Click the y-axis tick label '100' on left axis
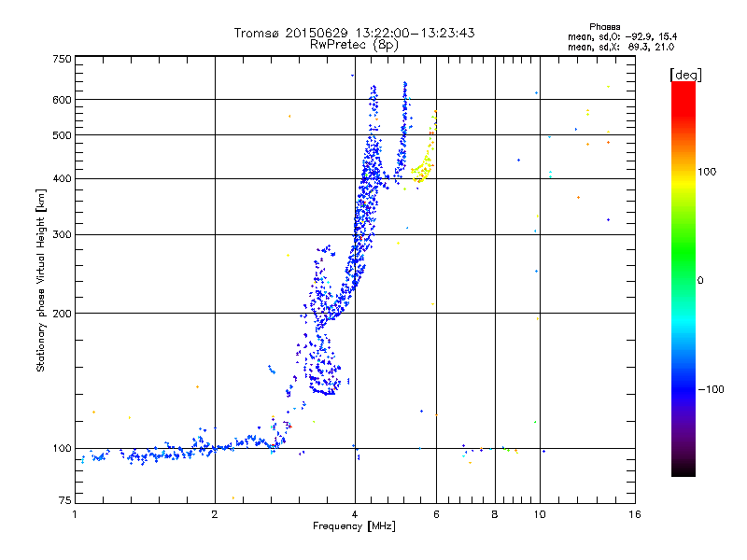 62,449
